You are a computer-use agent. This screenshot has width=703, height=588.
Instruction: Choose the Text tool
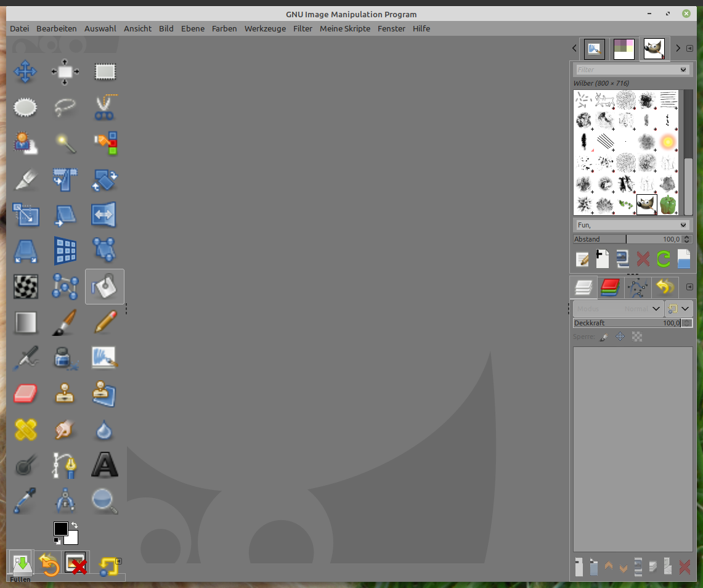tap(105, 465)
